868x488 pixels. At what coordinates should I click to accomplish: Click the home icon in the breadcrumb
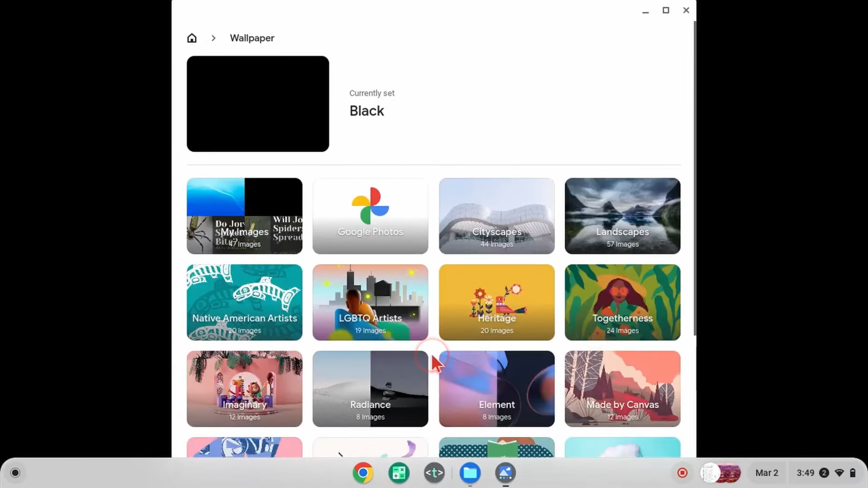click(192, 38)
